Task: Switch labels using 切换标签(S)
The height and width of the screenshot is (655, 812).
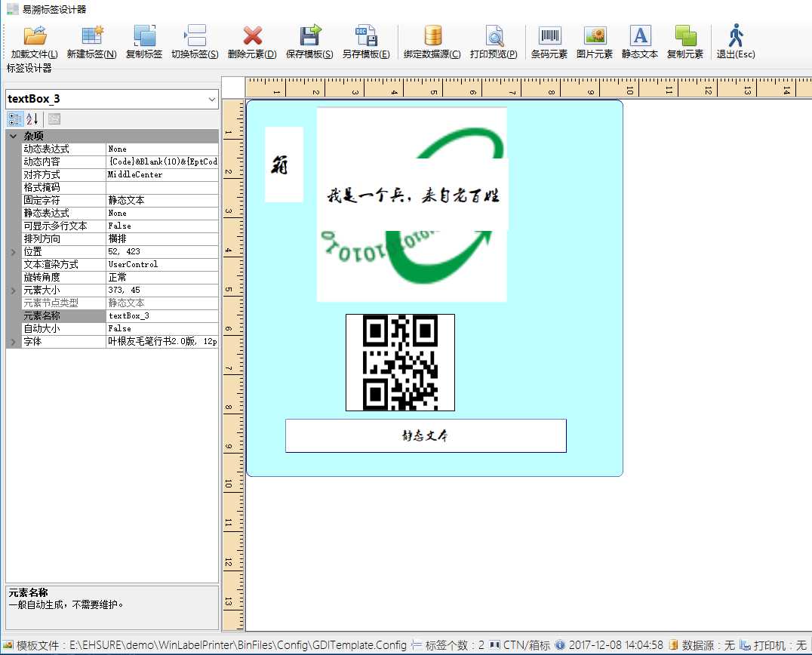Action: point(195,42)
